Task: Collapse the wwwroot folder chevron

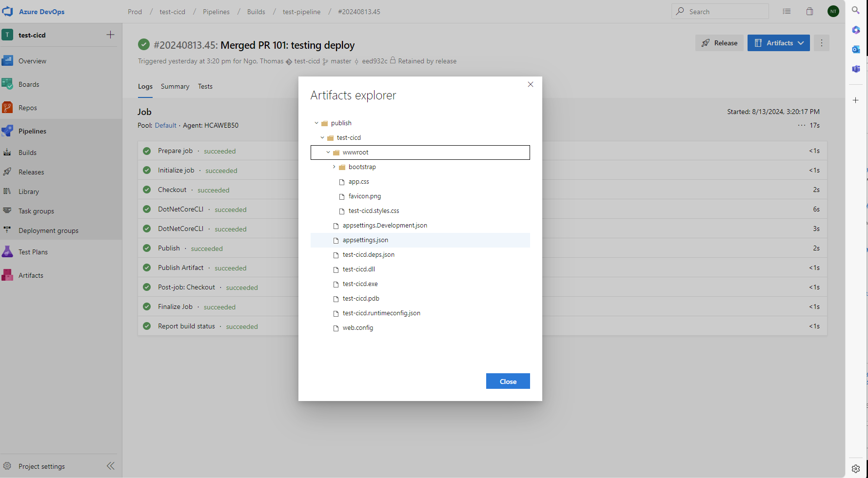Action: click(x=328, y=153)
